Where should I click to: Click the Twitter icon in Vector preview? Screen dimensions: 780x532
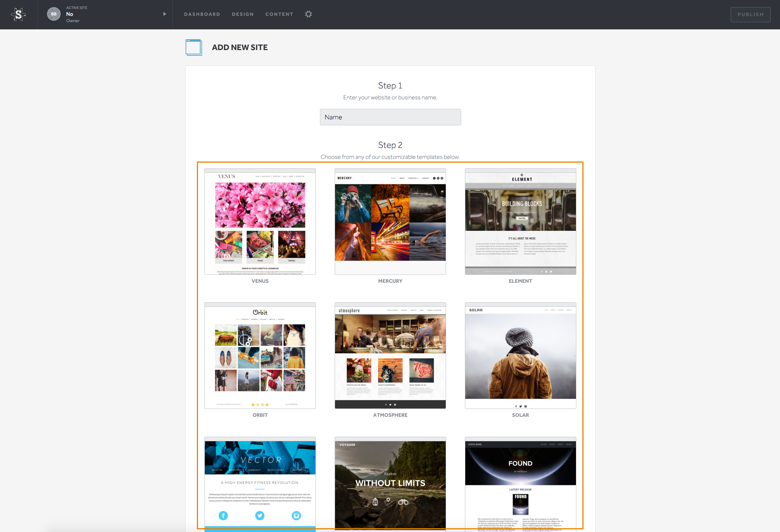click(260, 515)
